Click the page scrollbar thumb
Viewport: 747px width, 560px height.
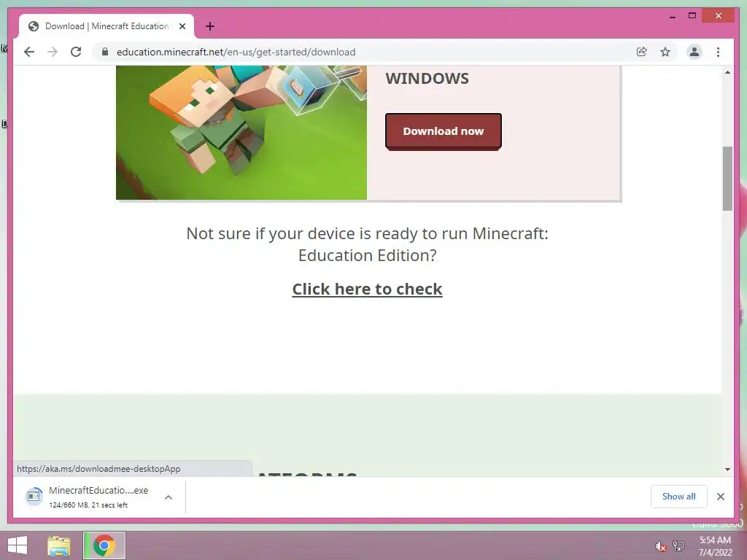727,178
